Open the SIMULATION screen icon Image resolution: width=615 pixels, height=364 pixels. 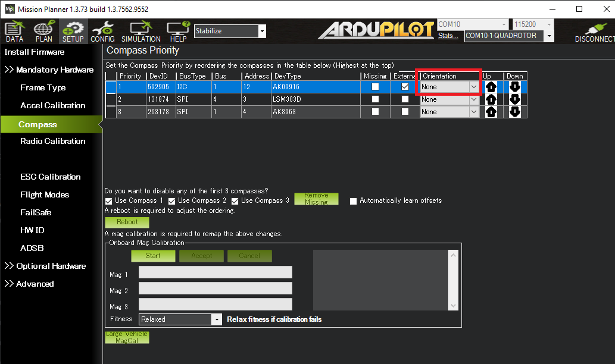141,30
